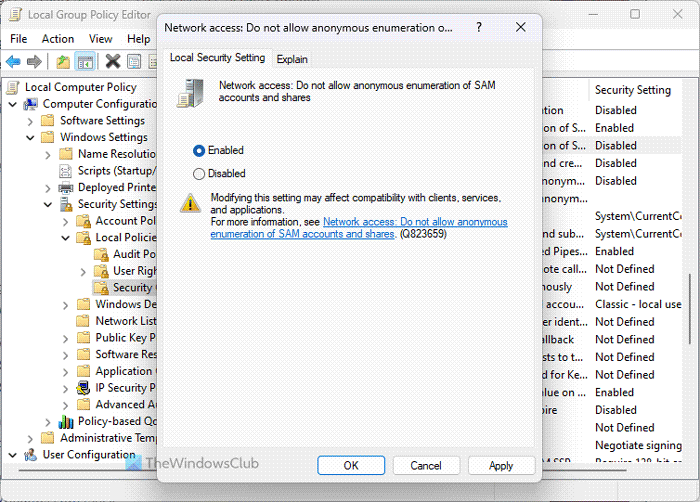Image resolution: width=700 pixels, height=502 pixels.
Task: Collapse the Security Settings node
Action: point(48,205)
